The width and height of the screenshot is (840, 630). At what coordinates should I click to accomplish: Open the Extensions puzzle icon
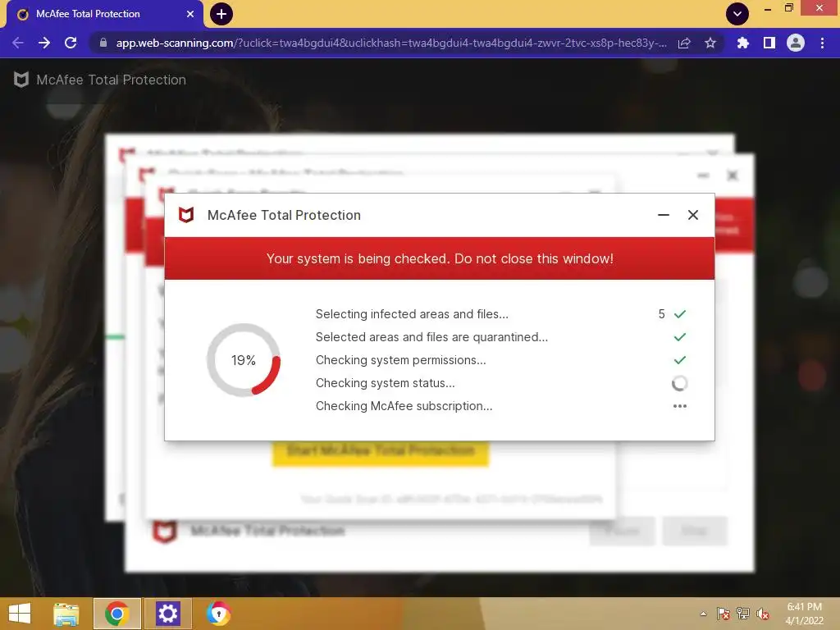point(742,43)
